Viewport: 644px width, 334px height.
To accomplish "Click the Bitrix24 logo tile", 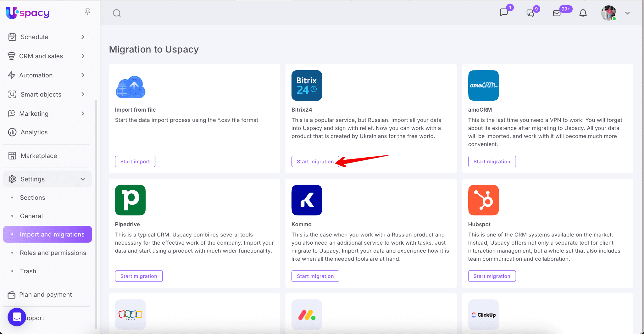I will point(307,86).
